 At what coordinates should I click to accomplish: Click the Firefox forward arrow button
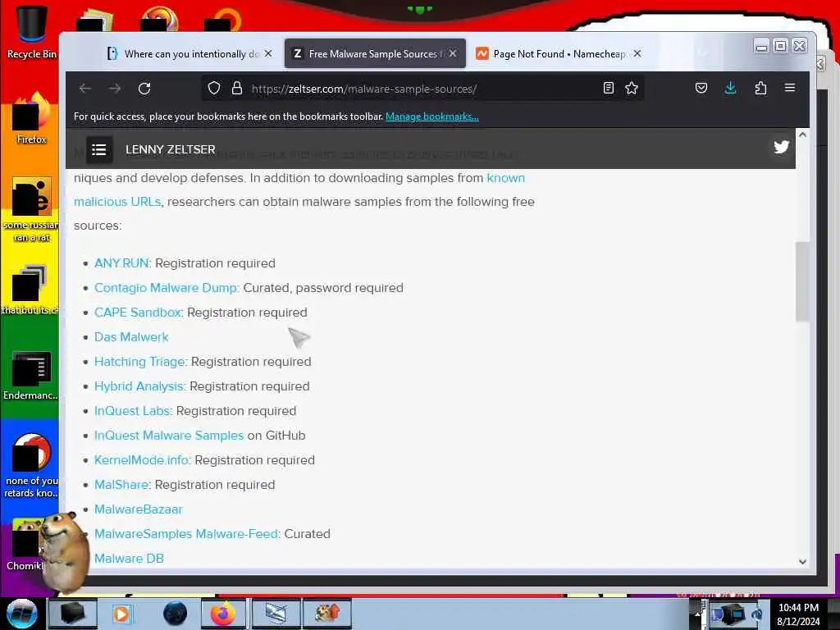point(115,89)
